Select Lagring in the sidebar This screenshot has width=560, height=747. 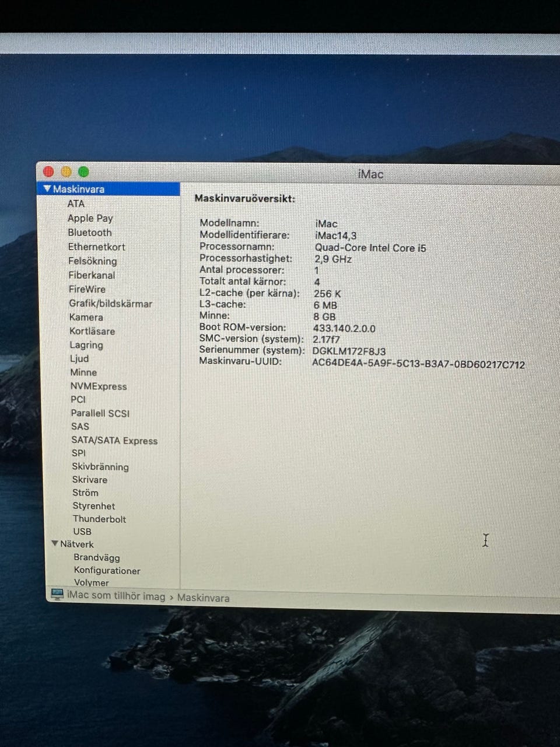click(86, 345)
